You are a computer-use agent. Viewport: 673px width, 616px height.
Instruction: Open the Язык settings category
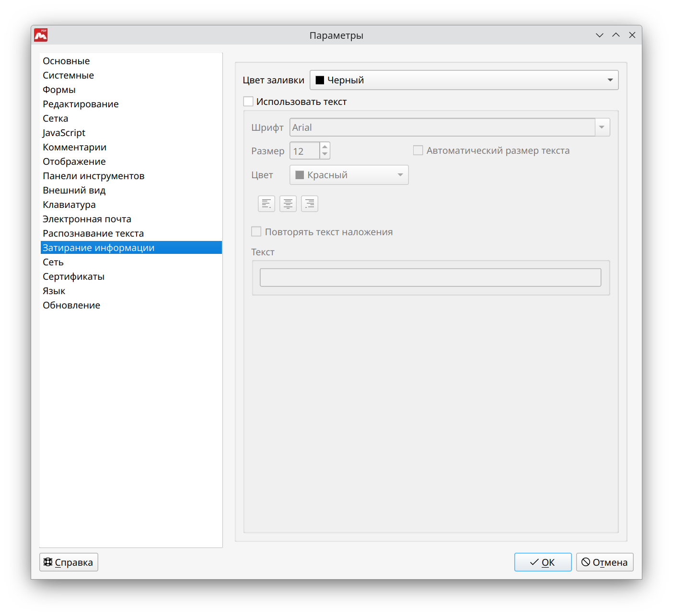pos(131,291)
